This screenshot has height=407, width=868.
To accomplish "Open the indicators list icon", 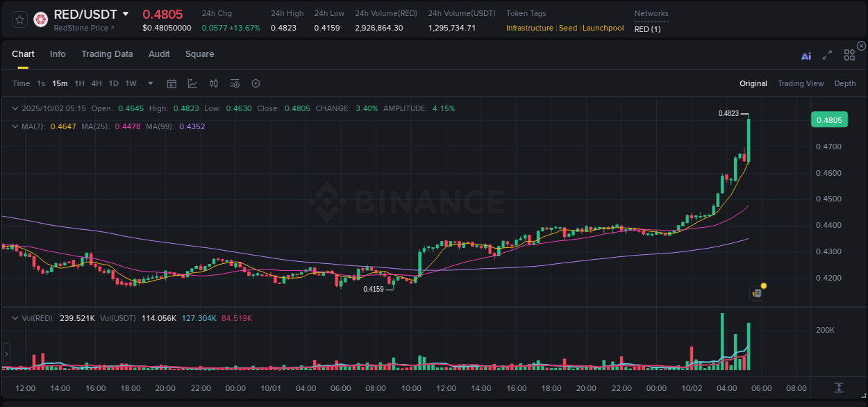I will point(234,83).
